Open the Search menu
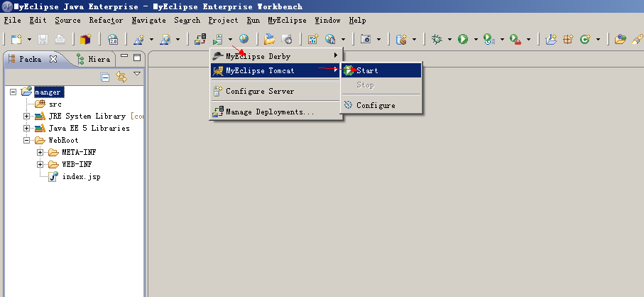 tap(187, 20)
